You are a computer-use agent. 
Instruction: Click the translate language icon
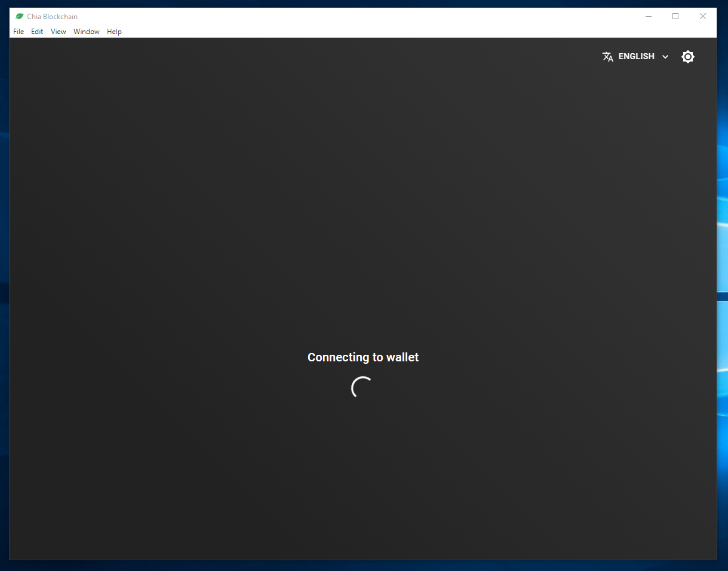[x=608, y=57]
